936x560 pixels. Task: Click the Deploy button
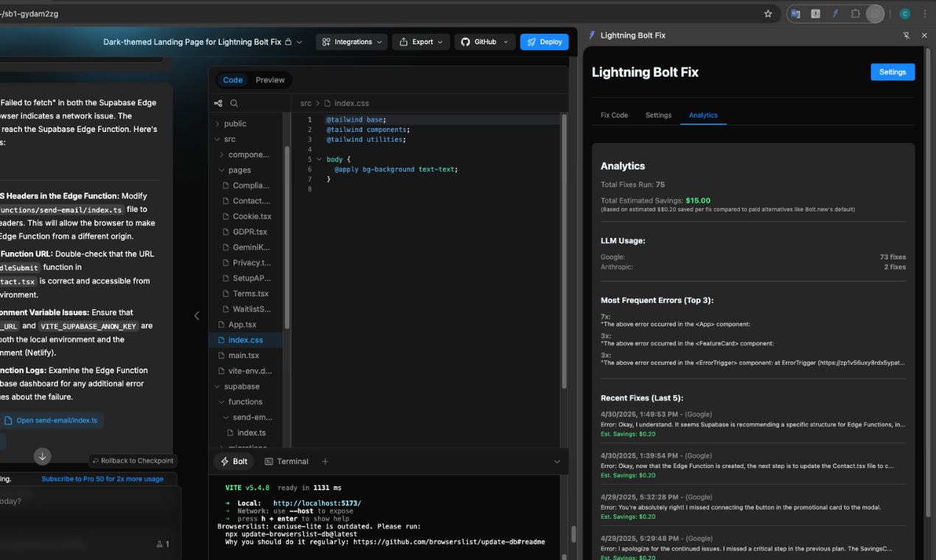click(x=544, y=42)
